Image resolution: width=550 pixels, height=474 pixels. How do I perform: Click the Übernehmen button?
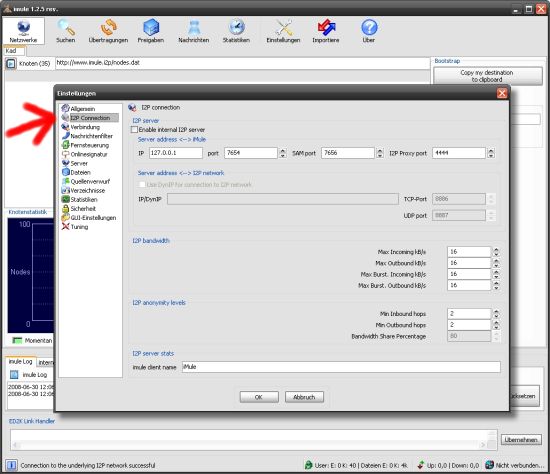[x=521, y=440]
